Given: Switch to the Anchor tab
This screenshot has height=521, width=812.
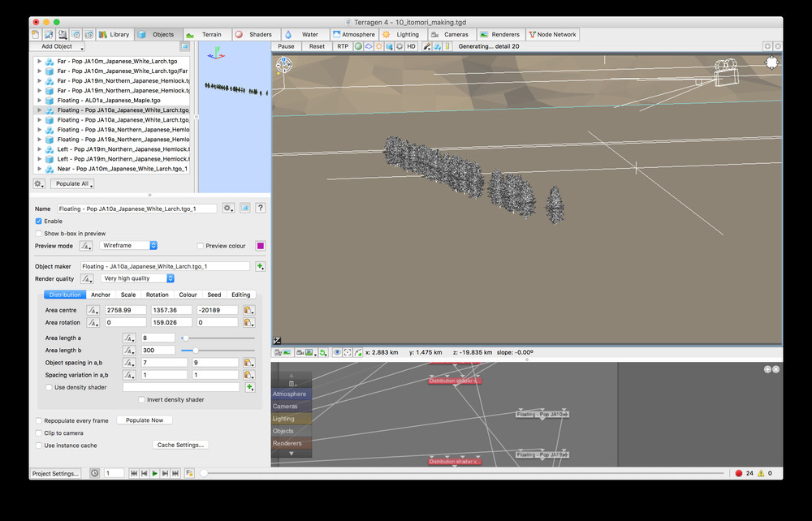Looking at the screenshot, I should coord(101,295).
